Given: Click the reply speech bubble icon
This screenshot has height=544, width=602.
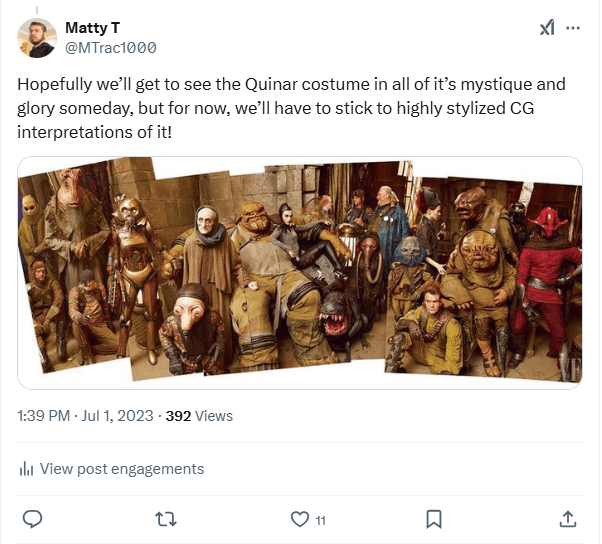Looking at the screenshot, I should [x=32, y=519].
